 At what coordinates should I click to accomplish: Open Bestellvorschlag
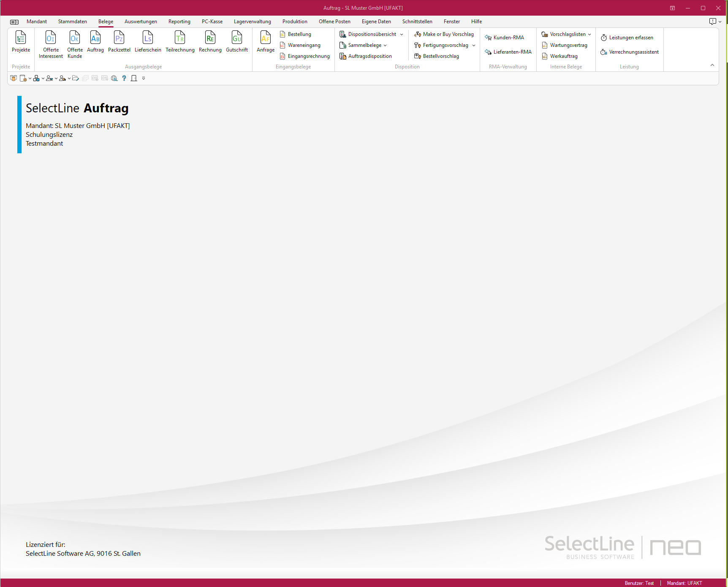(437, 56)
